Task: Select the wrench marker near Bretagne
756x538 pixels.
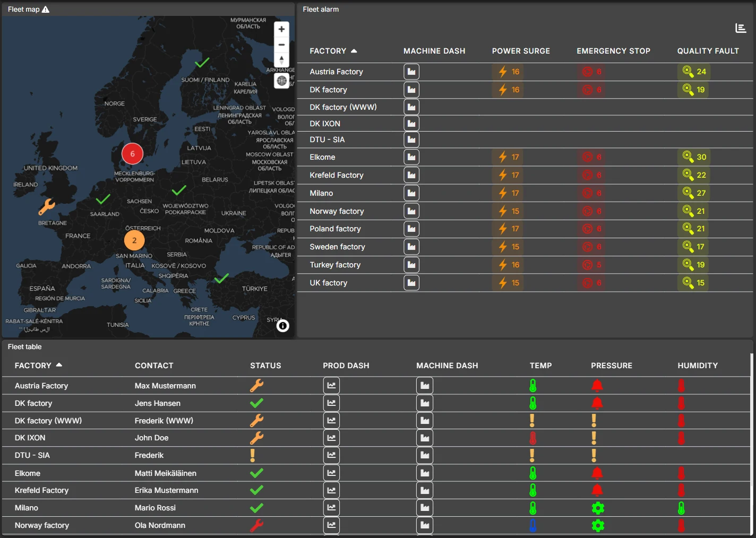Action: tap(47, 206)
